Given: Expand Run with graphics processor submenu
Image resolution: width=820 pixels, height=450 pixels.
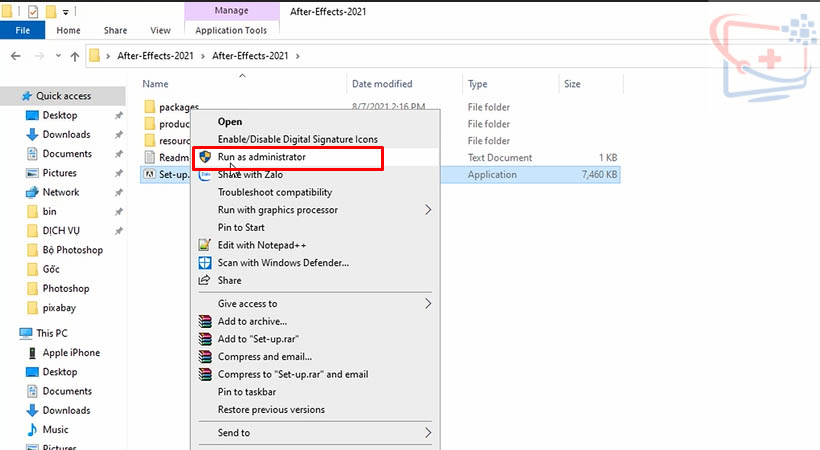Looking at the screenshot, I should click(428, 210).
